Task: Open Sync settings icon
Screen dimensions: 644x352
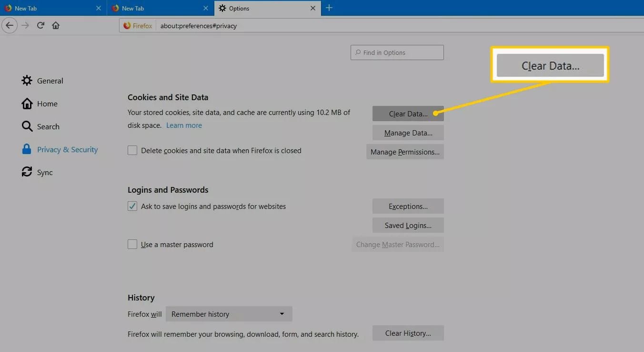Action: tap(27, 172)
